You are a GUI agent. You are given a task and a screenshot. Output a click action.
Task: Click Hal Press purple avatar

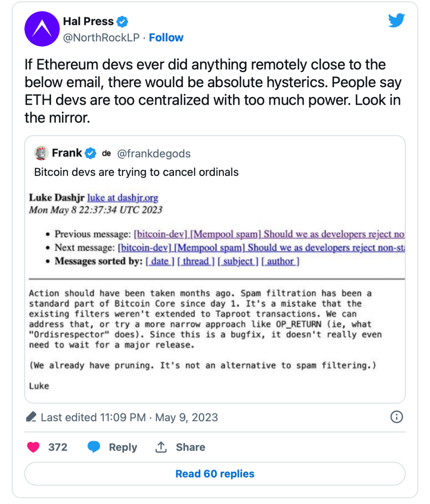coord(42,29)
